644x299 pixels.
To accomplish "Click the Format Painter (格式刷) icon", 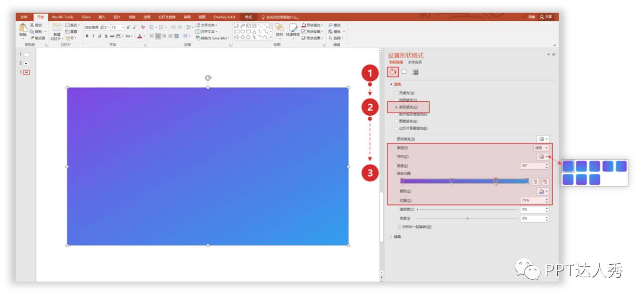I will click(32, 38).
